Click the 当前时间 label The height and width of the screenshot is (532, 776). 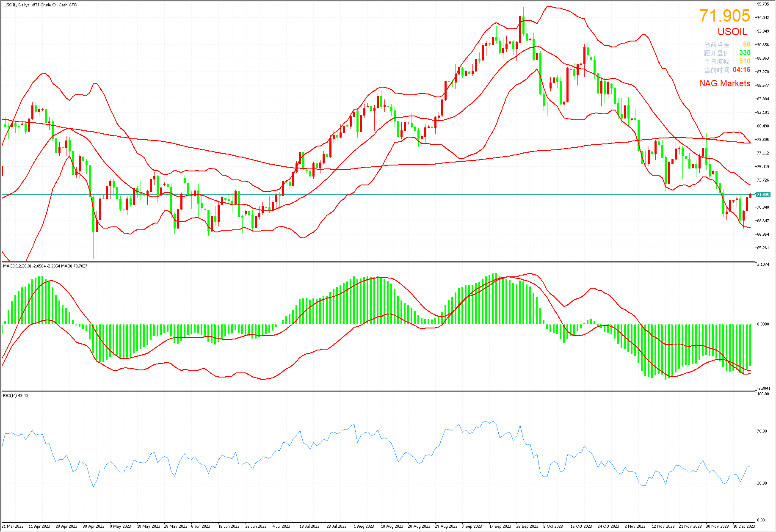click(716, 70)
